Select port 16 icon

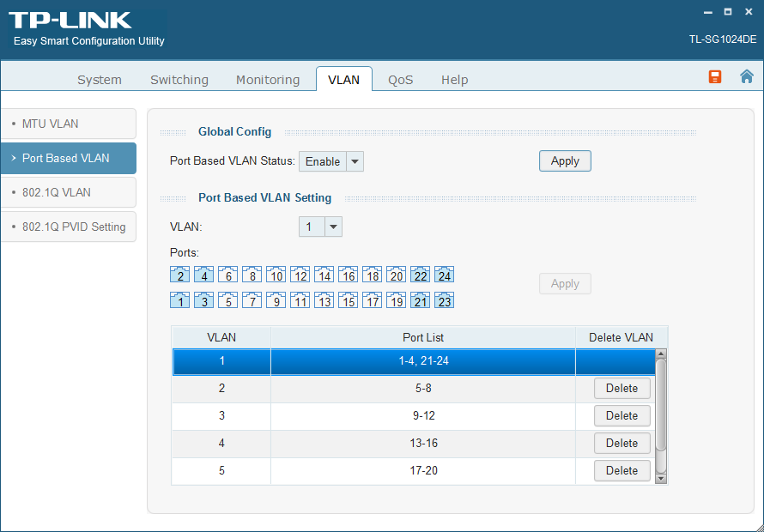[x=349, y=275]
